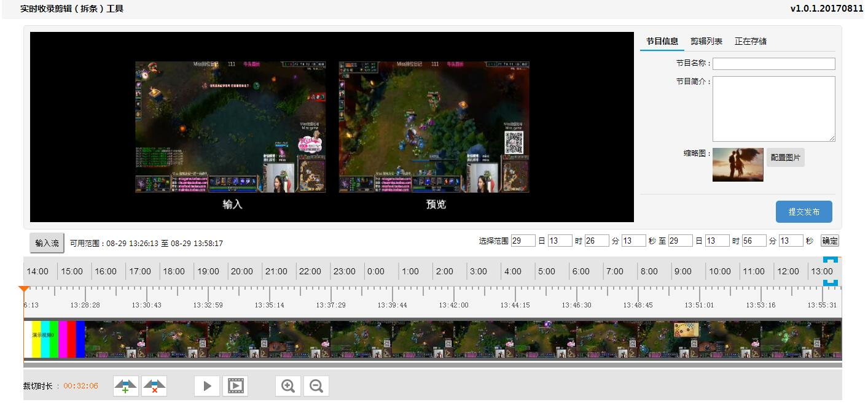Screen dimensions: 868x405
Task: Preview the clip using the filmstrip play icon
Action: [x=235, y=386]
